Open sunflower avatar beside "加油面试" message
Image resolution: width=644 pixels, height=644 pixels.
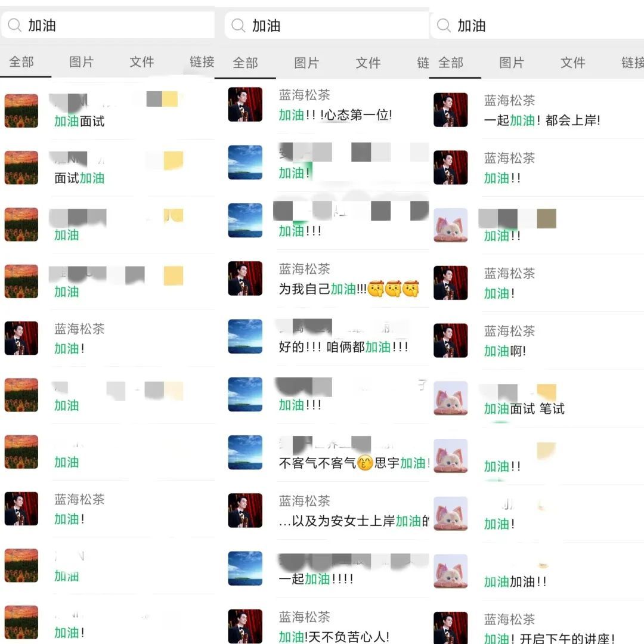(21, 111)
